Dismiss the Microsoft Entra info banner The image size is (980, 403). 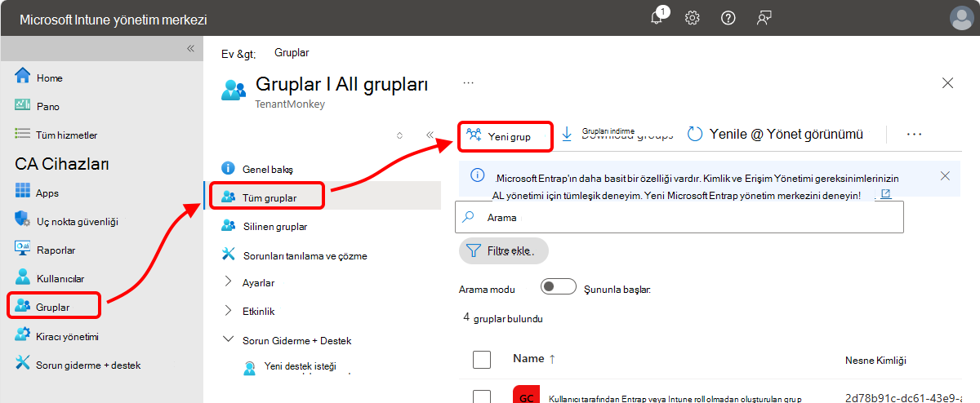pyautogui.click(x=945, y=176)
